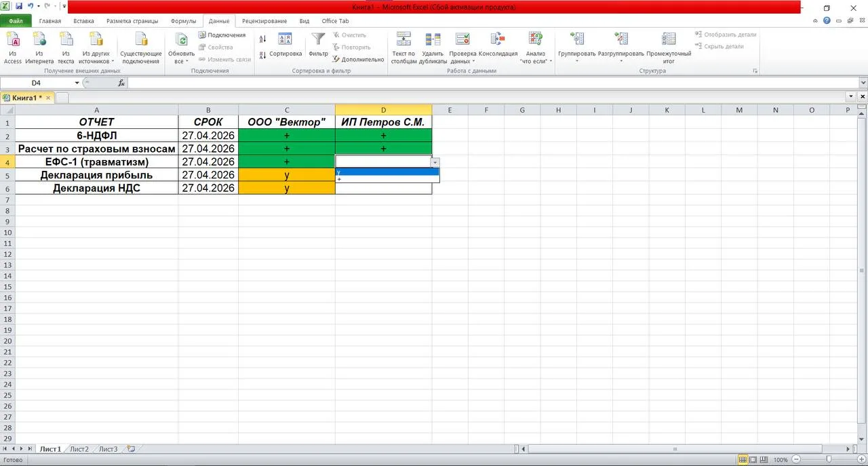This screenshot has width=868, height=466.
Task: Open the 'Анализ что если' dropdown
Action: tap(536, 47)
